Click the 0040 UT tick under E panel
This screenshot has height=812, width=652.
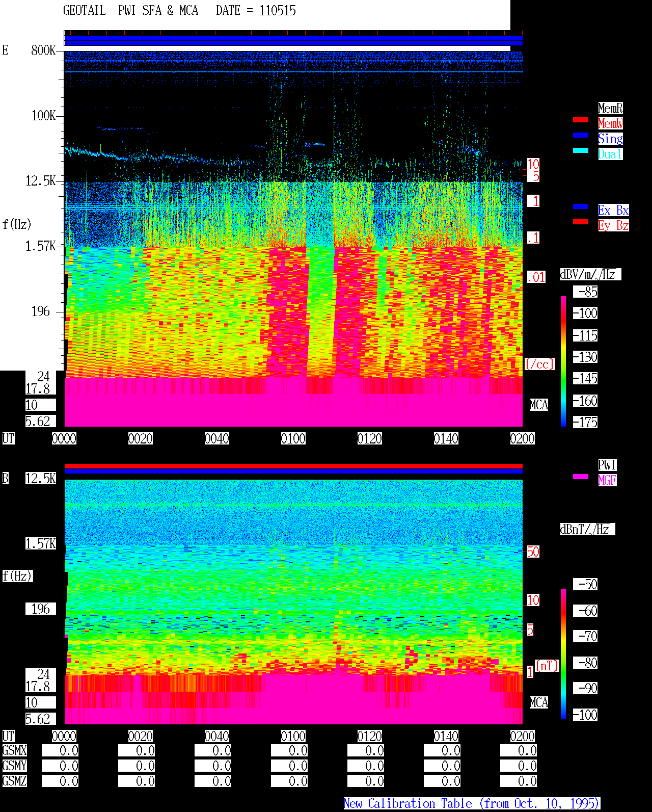point(217,438)
